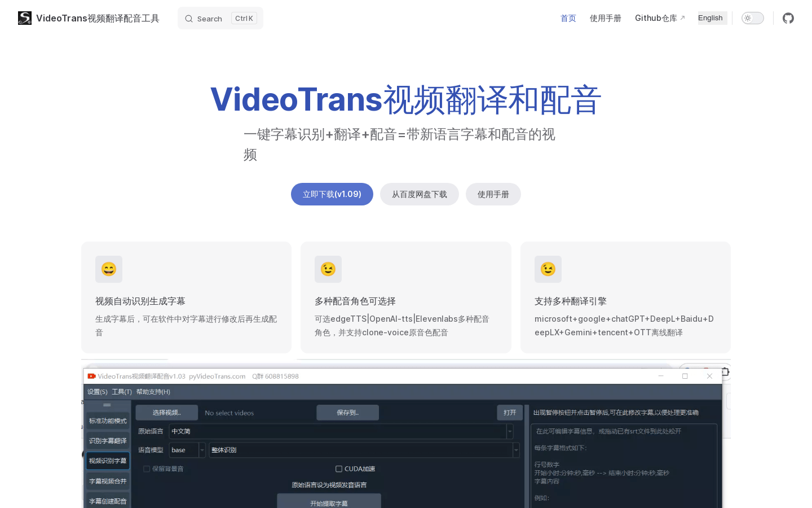The width and height of the screenshot is (812, 508).
Task: Enable the CUDA加速 checkbox
Action: 339,469
